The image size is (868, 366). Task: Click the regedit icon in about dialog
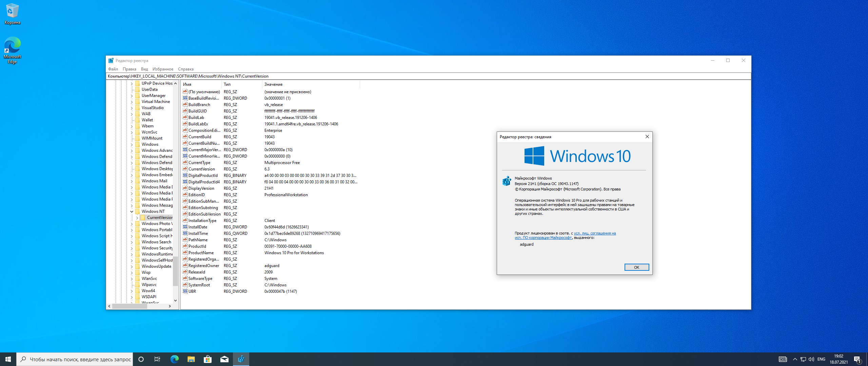coord(507,181)
